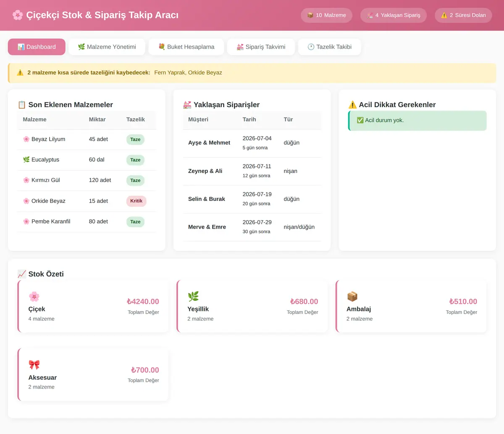Open the Buket Hesaplama tab

pyautogui.click(x=186, y=47)
